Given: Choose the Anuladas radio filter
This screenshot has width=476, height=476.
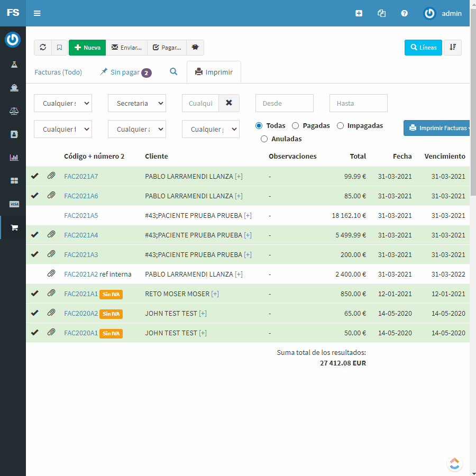Looking at the screenshot, I should click(x=264, y=139).
